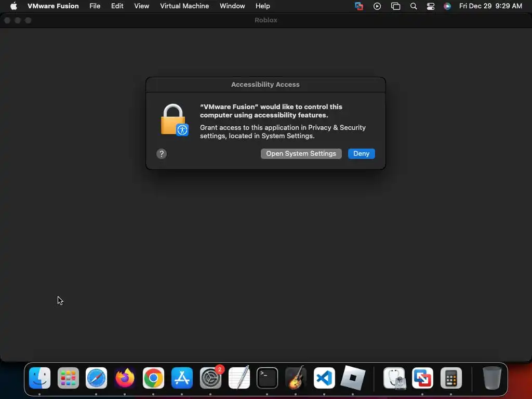Open help with the question mark button
The height and width of the screenshot is (399, 532).
coord(162,154)
